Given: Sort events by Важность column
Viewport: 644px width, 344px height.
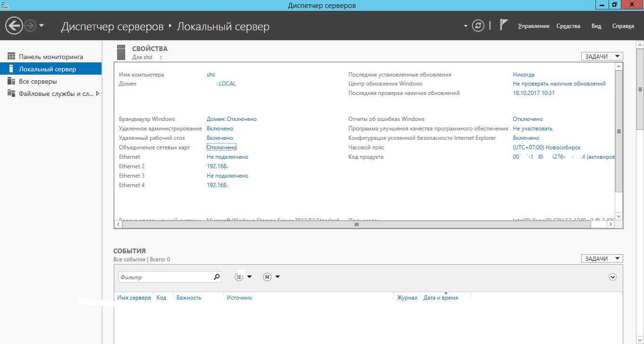Looking at the screenshot, I should [x=189, y=298].
